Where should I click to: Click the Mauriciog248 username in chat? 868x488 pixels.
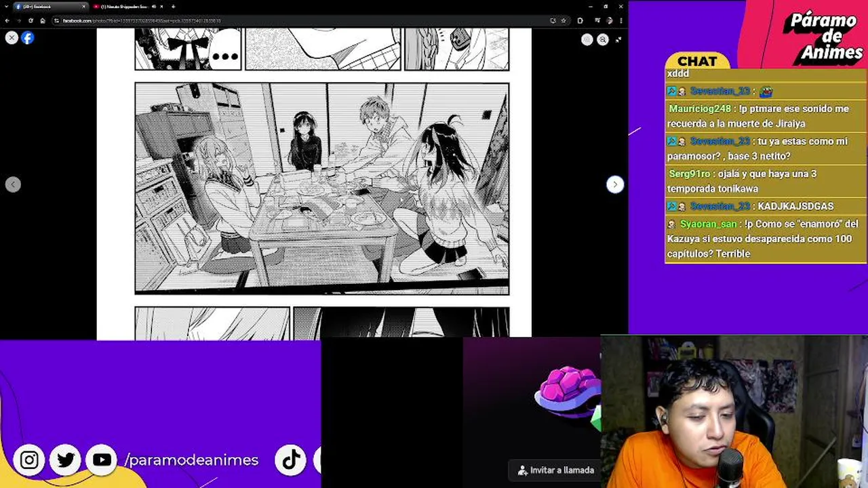(x=700, y=108)
